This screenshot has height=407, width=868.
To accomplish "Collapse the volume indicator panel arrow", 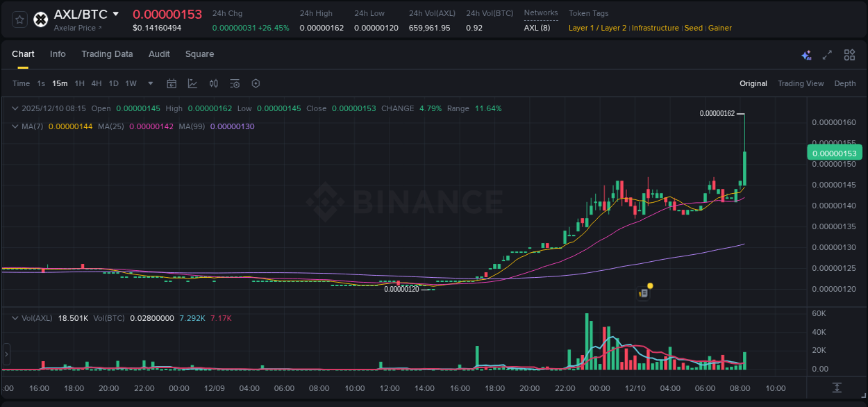I will (15, 318).
